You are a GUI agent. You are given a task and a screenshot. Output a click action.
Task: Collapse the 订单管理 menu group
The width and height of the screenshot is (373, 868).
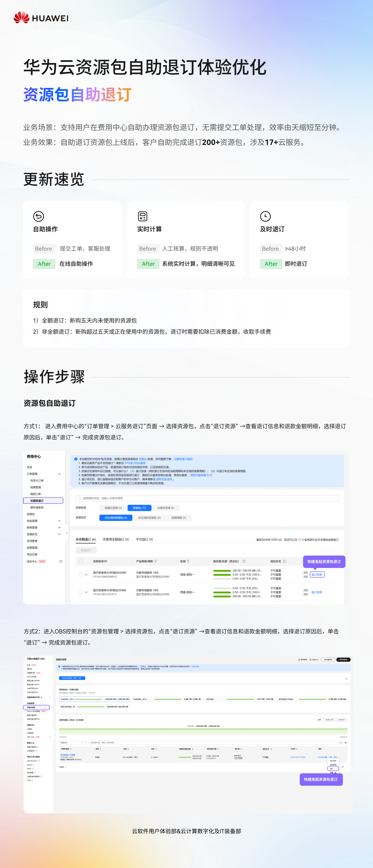[59, 474]
